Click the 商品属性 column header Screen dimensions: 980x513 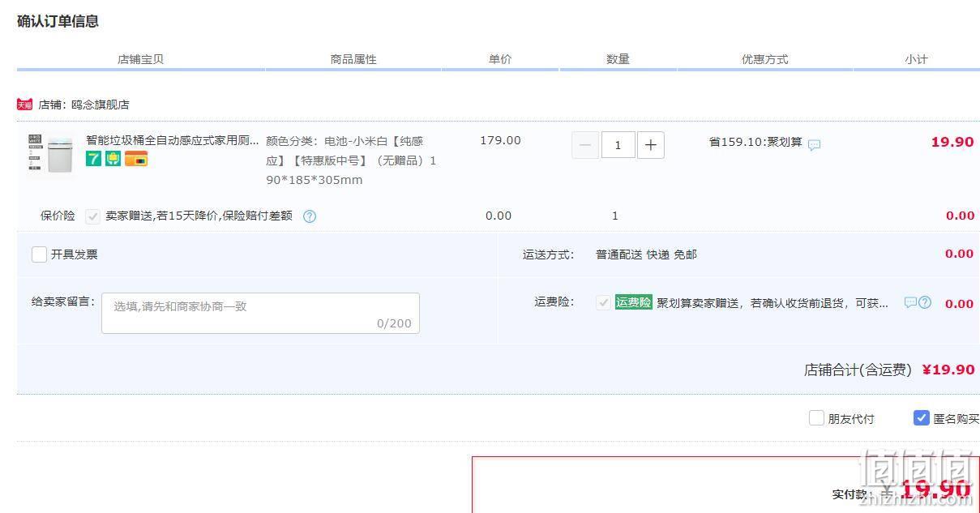pyautogui.click(x=353, y=59)
